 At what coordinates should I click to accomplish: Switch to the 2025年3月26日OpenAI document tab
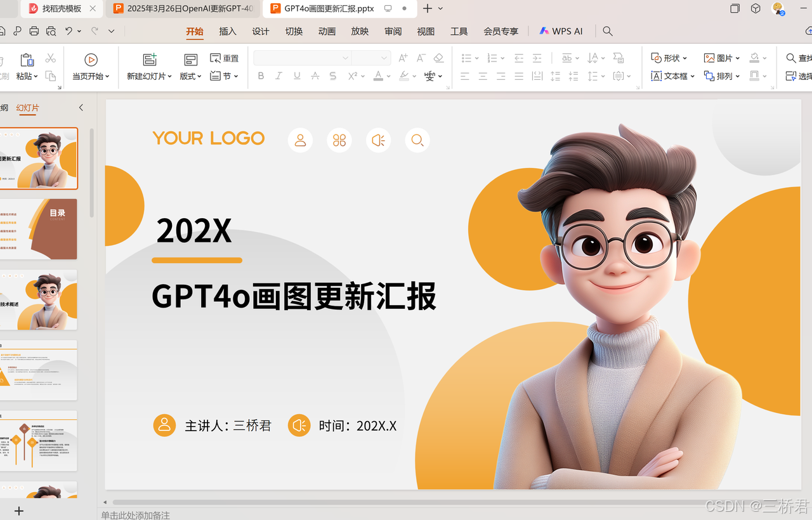tap(184, 9)
